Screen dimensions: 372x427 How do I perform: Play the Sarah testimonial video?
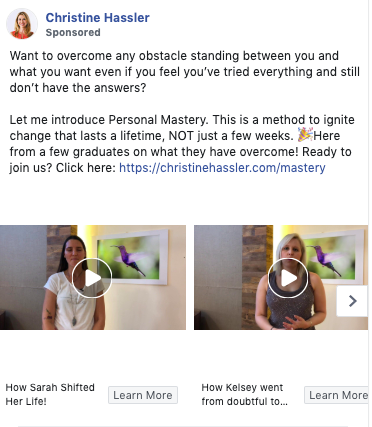[92, 278]
